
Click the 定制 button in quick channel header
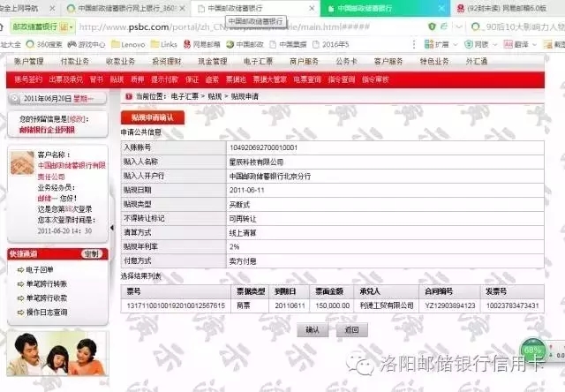(92, 254)
